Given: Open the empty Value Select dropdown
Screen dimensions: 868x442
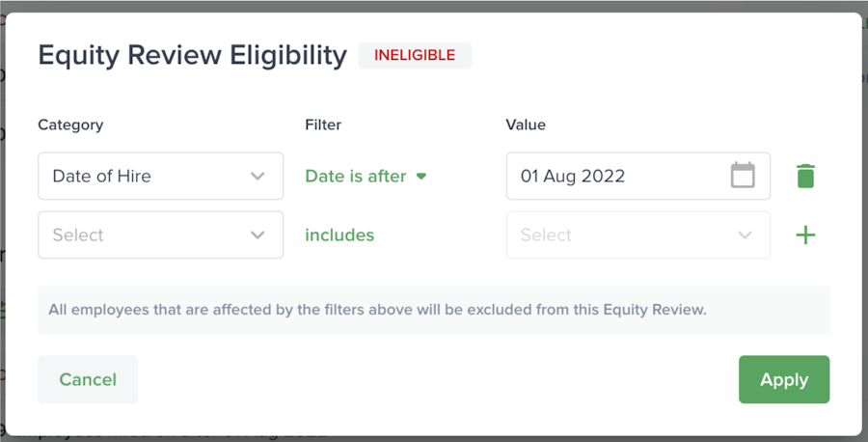Looking at the screenshot, I should click(x=637, y=235).
